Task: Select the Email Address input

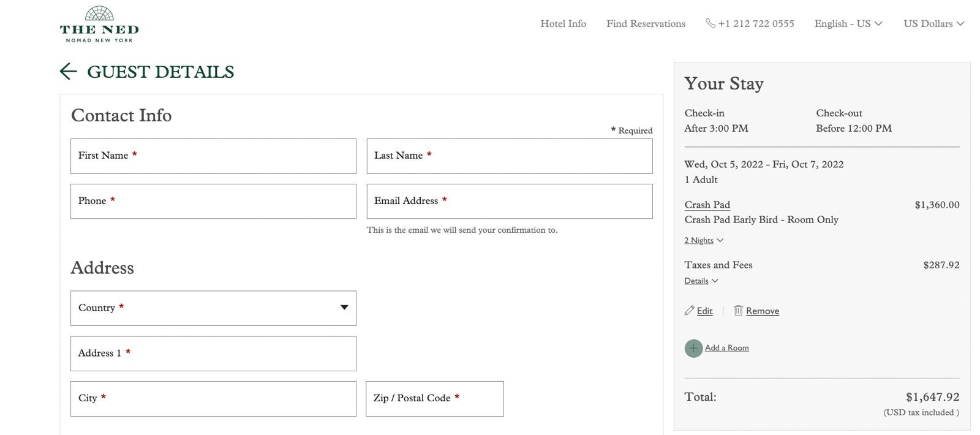Action: (x=509, y=202)
